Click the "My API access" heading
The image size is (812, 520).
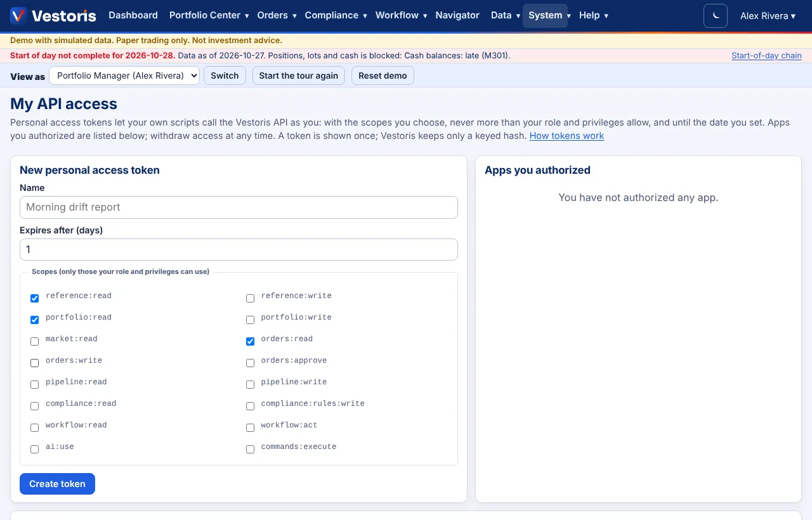(x=64, y=104)
